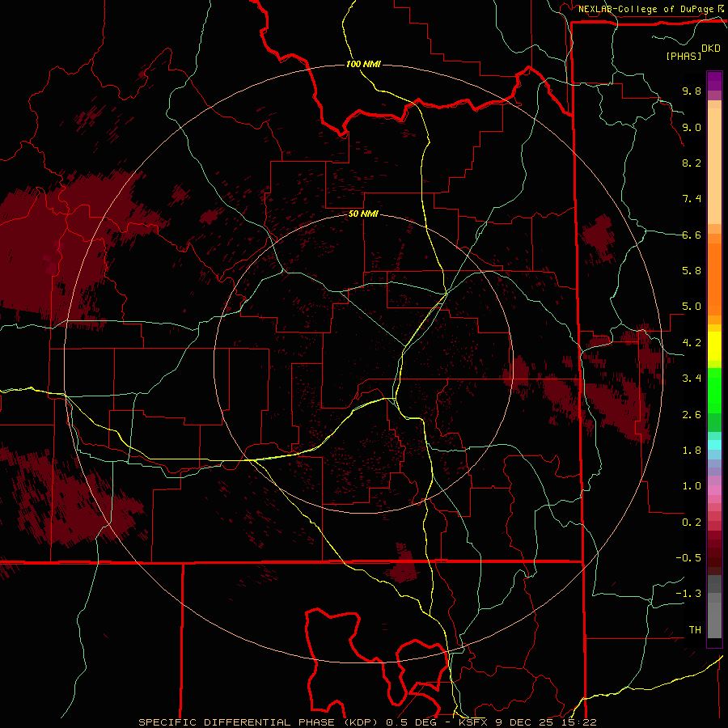
Task: Click the '100 NMI' range ring label
Action: (363, 64)
